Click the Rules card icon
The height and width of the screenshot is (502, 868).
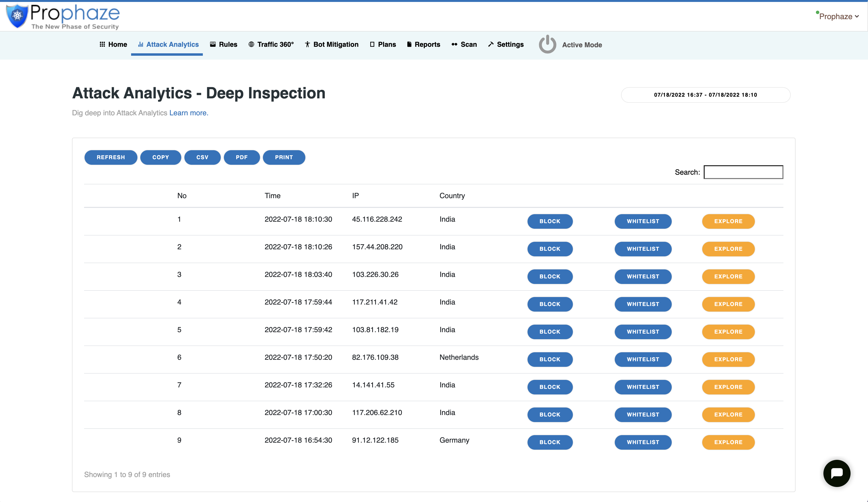click(213, 44)
